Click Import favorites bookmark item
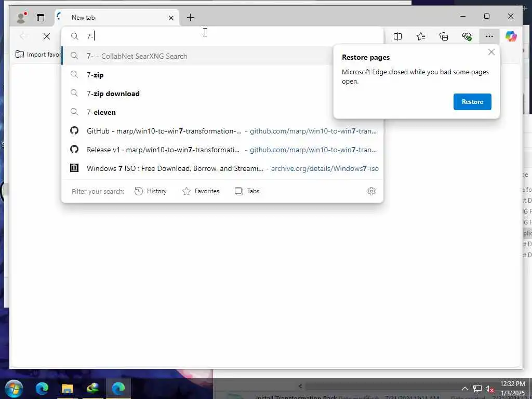This screenshot has height=399, width=532. [38, 55]
